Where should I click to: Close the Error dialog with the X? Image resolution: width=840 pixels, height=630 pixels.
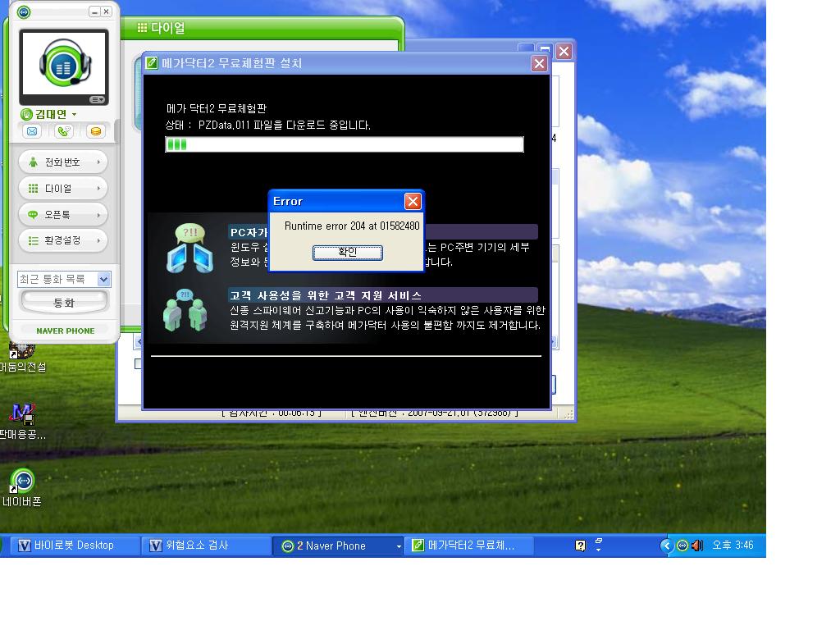coord(413,202)
